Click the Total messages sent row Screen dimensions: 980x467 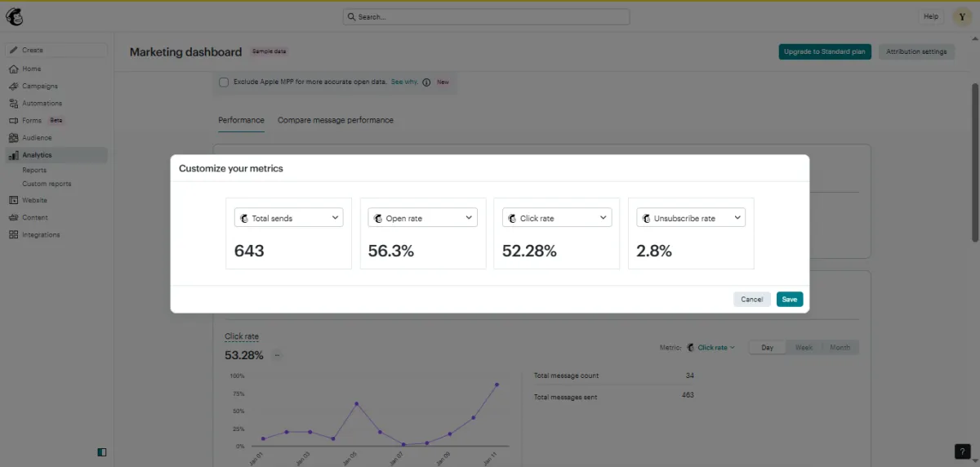point(614,395)
